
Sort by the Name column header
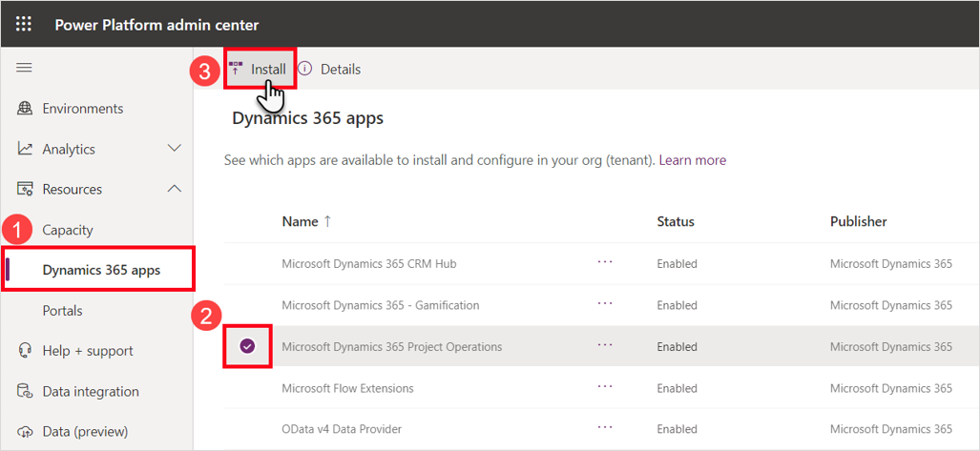pos(306,222)
